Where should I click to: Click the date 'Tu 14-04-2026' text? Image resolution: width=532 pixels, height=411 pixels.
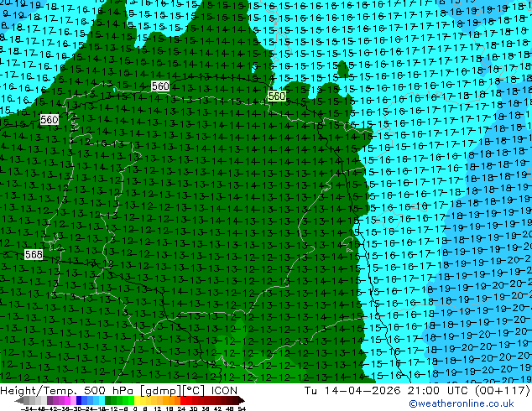[352, 391]
